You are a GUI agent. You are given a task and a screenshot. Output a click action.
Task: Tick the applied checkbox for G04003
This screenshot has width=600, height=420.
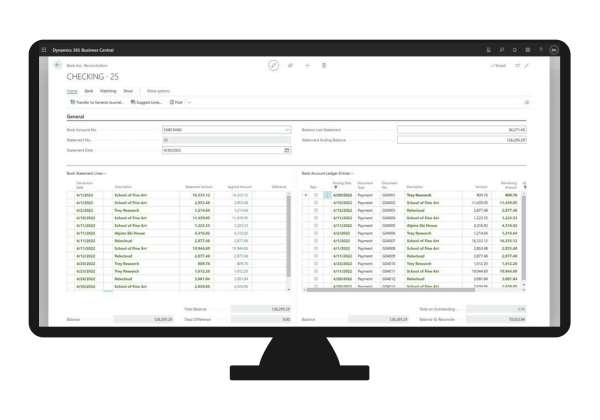click(x=316, y=210)
